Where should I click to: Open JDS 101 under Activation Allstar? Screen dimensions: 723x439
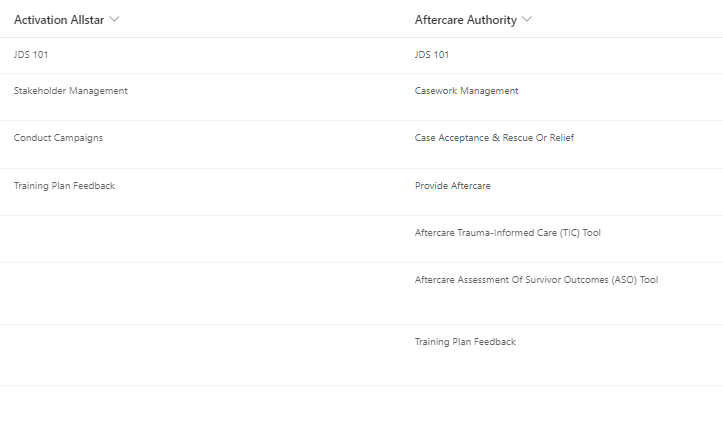pos(31,54)
